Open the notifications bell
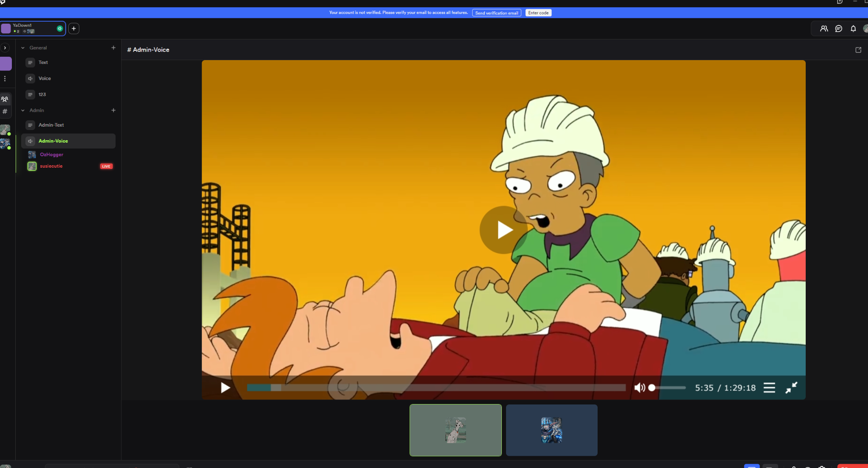The width and height of the screenshot is (868, 468). pos(853,28)
